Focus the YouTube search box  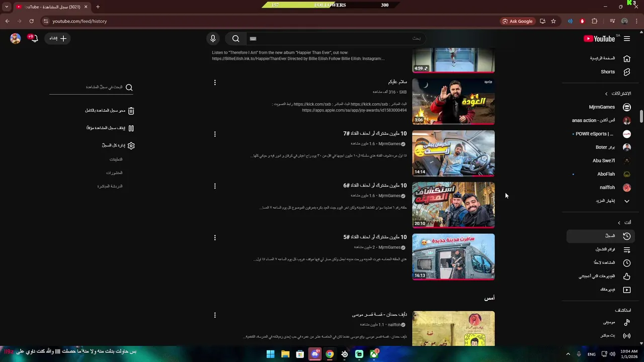tap(336, 39)
